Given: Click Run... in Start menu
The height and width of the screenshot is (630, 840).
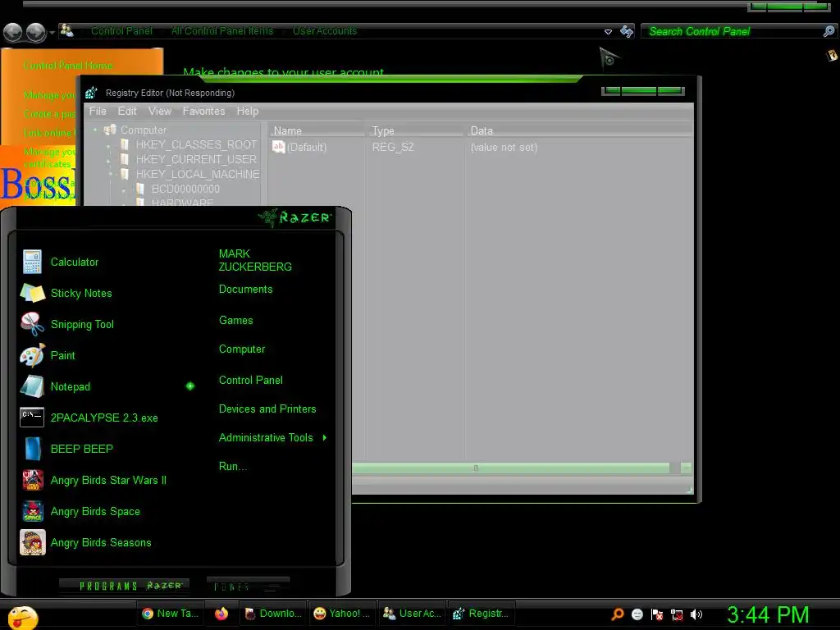Looking at the screenshot, I should [232, 466].
